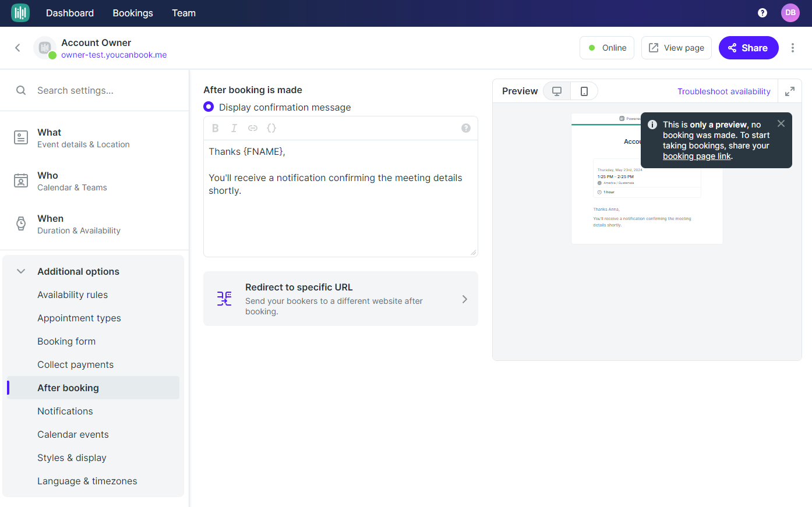Click the YouCanBookMe logo icon
Screen dimensions: 812x507
coord(20,13)
